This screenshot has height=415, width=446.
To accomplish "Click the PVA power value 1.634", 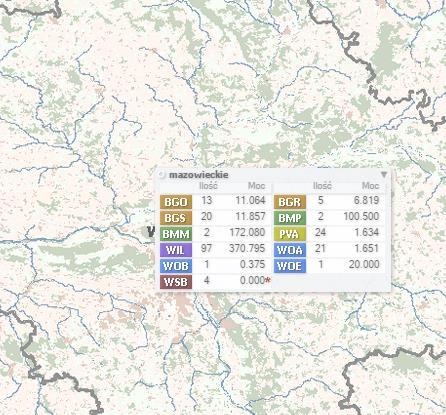I will click(366, 232).
